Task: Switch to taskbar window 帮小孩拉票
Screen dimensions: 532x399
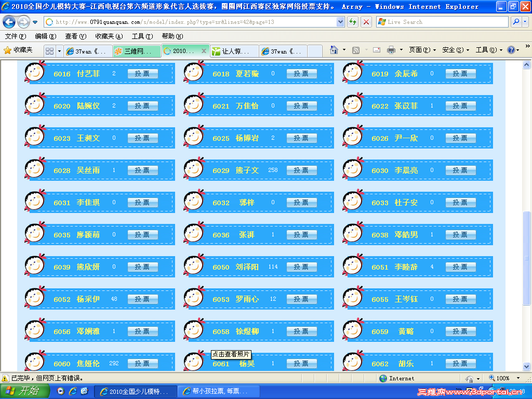Action: [219, 392]
